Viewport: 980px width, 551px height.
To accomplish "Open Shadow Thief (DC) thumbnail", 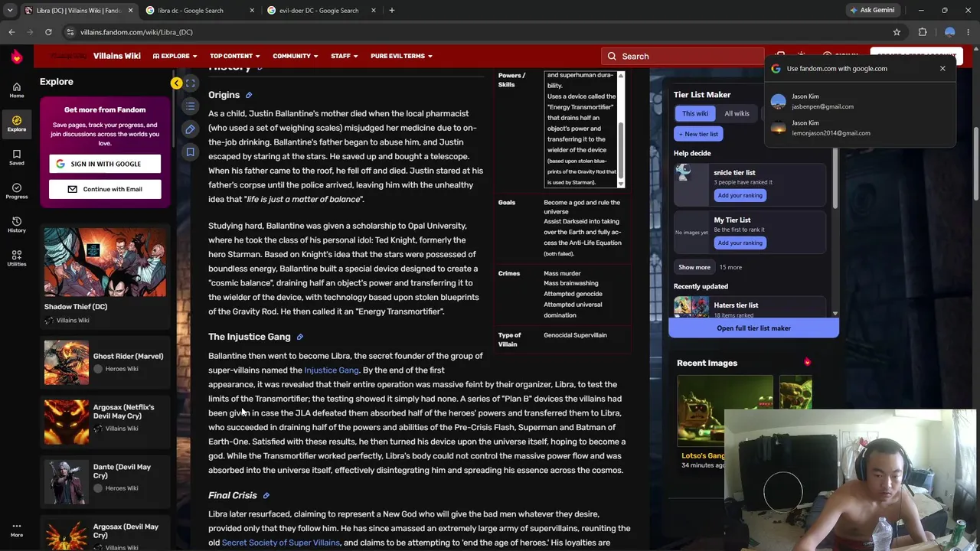I will (105, 262).
